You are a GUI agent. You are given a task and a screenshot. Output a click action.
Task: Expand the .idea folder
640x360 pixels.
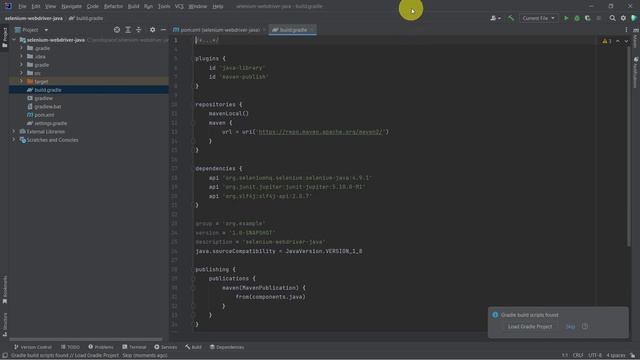tap(21, 56)
